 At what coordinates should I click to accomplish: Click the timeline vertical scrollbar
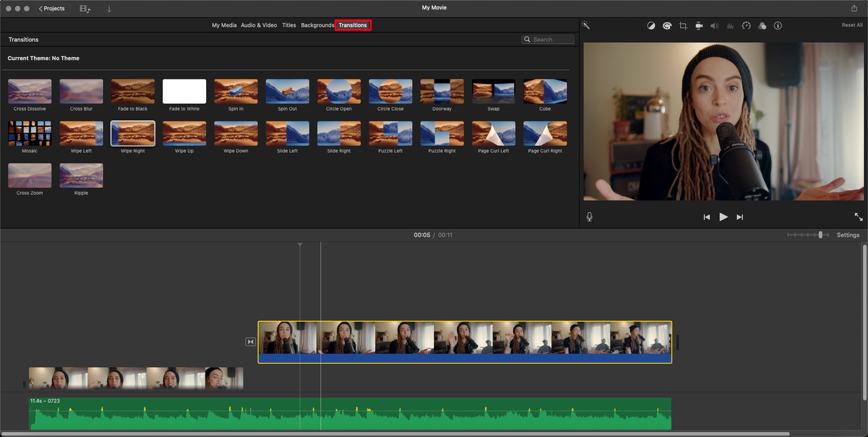pyautogui.click(x=864, y=322)
